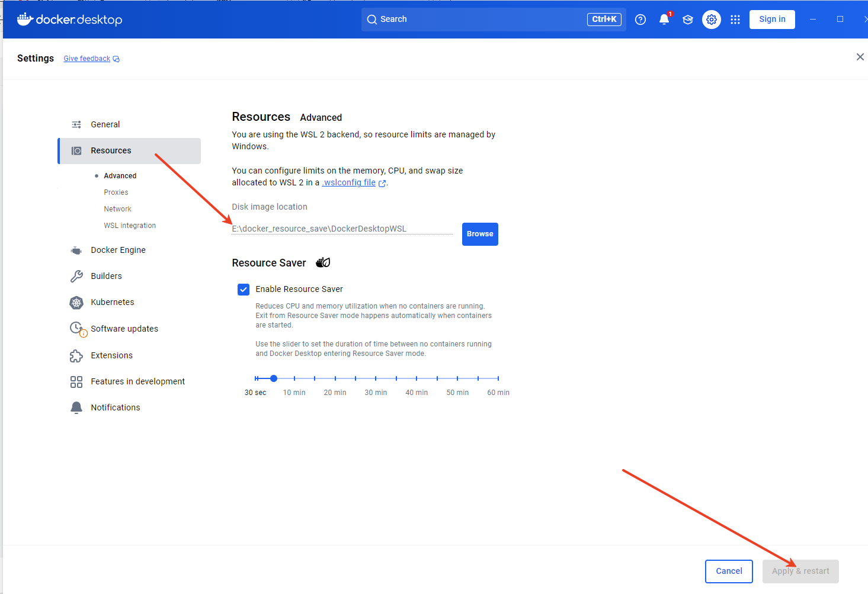Close the Settings panel with X

coord(860,57)
